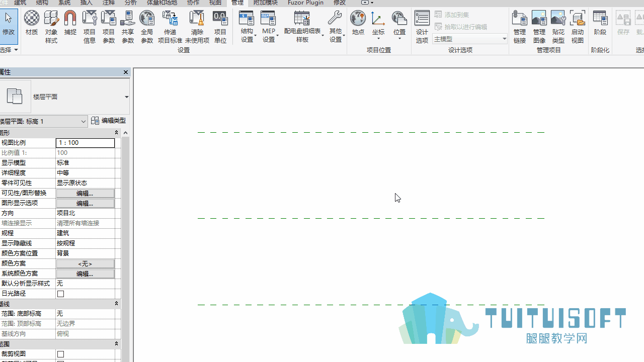This screenshot has height=362, width=644.
Task: Open 管理图像 (Manage Images)
Action: click(539, 27)
